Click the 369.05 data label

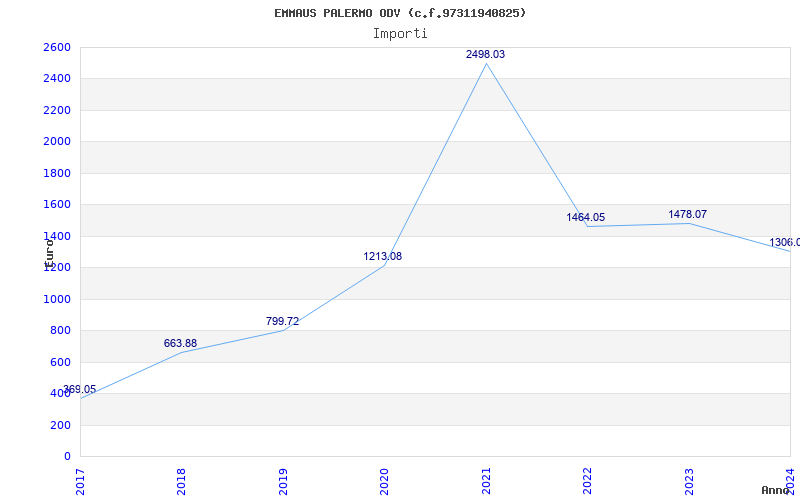coord(79,390)
